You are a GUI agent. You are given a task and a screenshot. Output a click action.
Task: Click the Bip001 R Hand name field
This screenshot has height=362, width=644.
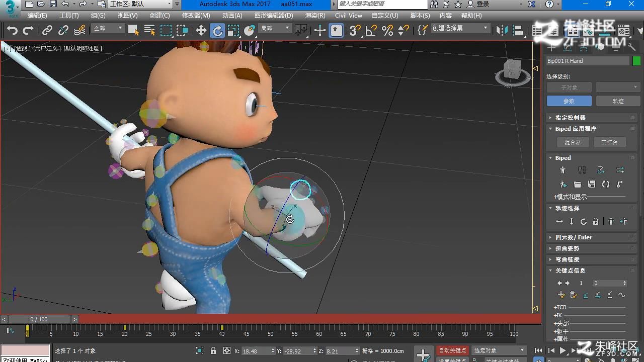[588, 61]
